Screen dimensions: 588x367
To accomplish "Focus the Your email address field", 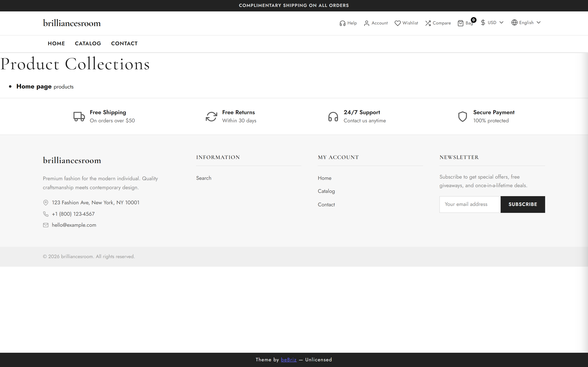I will click(x=470, y=204).
